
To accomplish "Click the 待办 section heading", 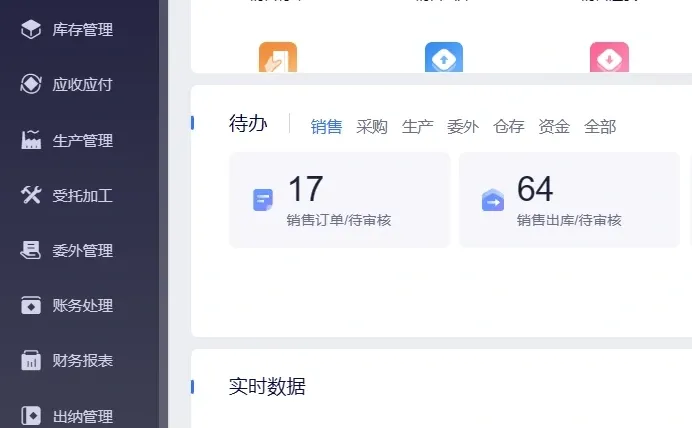I will click(248, 123).
